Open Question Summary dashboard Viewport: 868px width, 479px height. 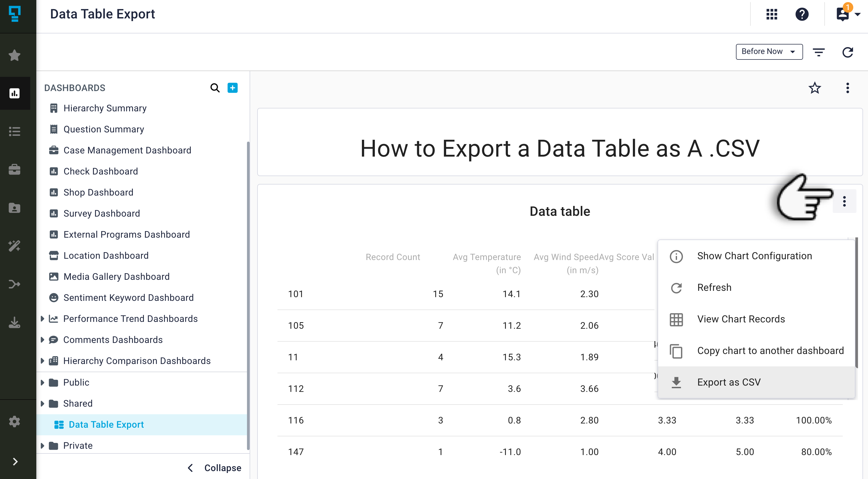click(x=103, y=129)
